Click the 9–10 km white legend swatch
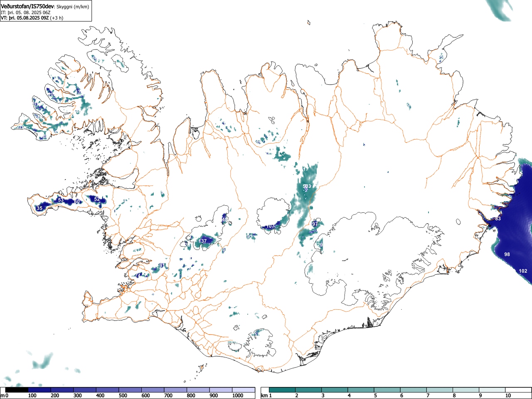The image size is (532, 399). [x=492, y=390]
